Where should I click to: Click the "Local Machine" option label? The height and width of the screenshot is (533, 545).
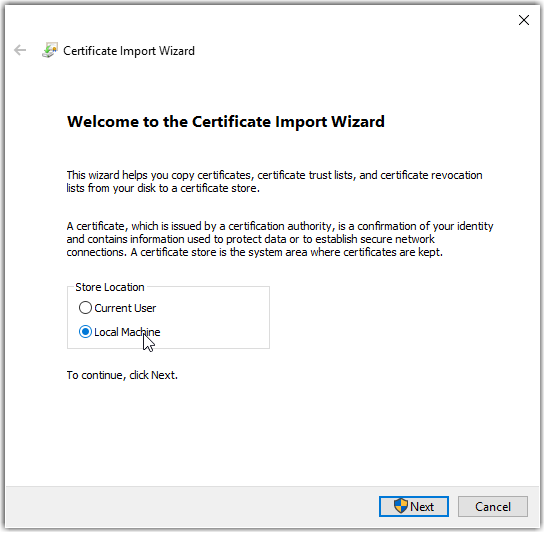pos(127,332)
